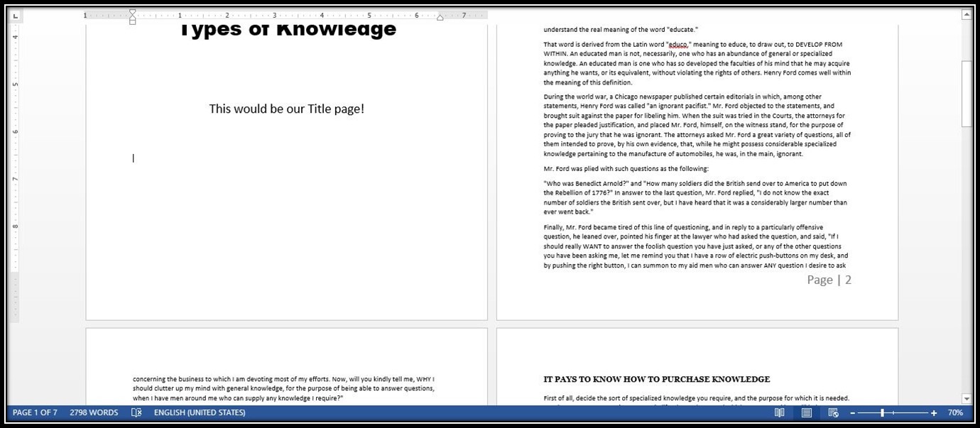Click the misspelled word "educo" underlined red
Viewport: 980px width, 428px height.
click(679, 45)
